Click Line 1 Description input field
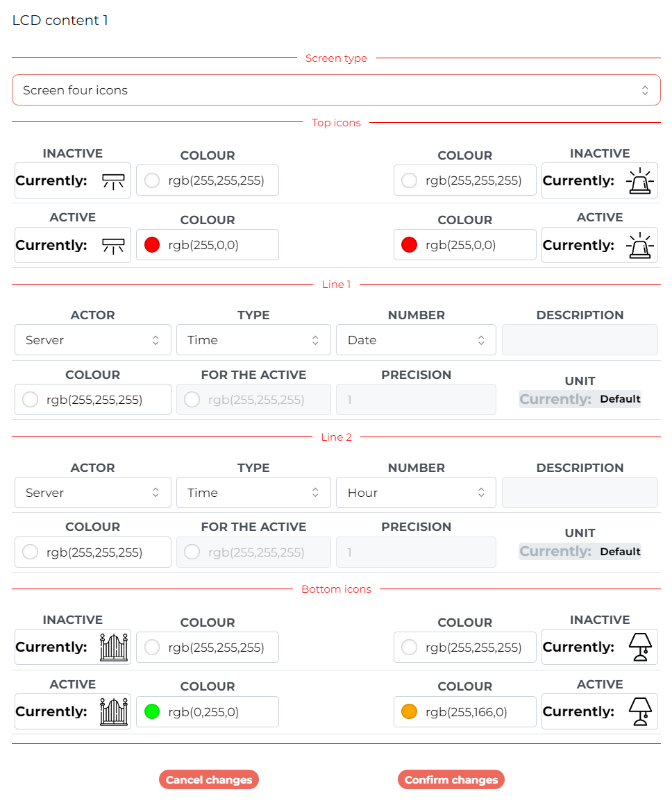 click(x=580, y=340)
